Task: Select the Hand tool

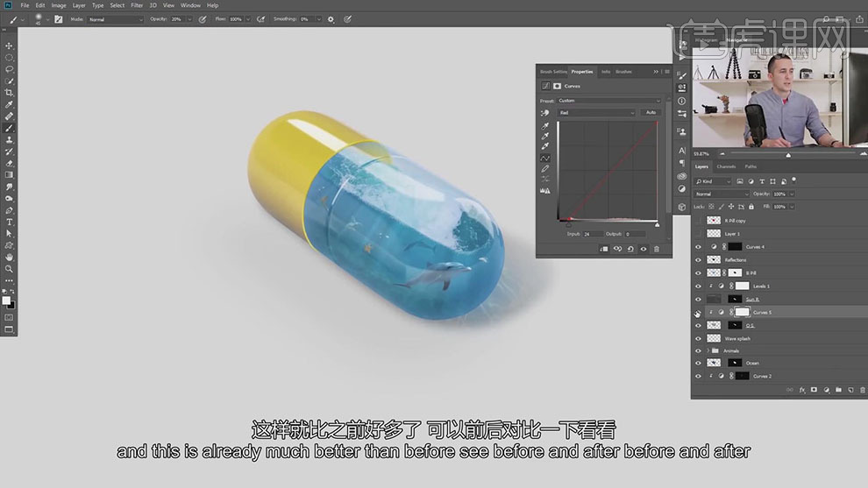Action: pos(9,258)
